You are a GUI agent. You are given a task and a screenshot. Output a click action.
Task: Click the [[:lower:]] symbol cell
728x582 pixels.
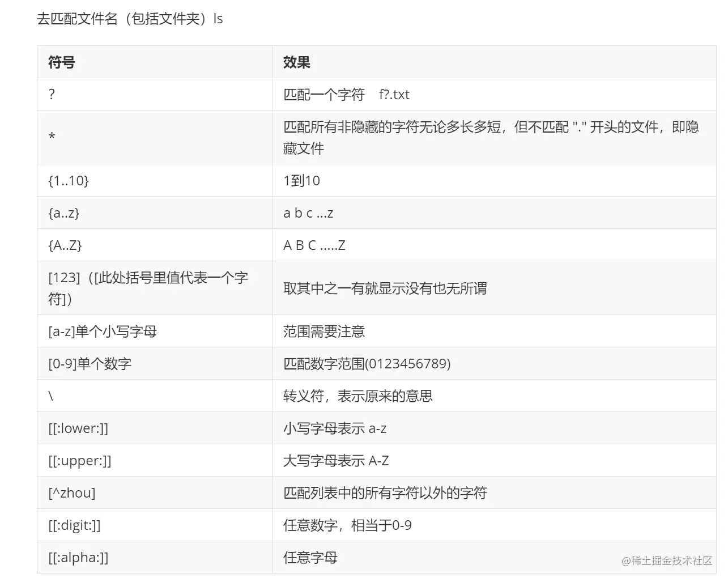(75, 428)
